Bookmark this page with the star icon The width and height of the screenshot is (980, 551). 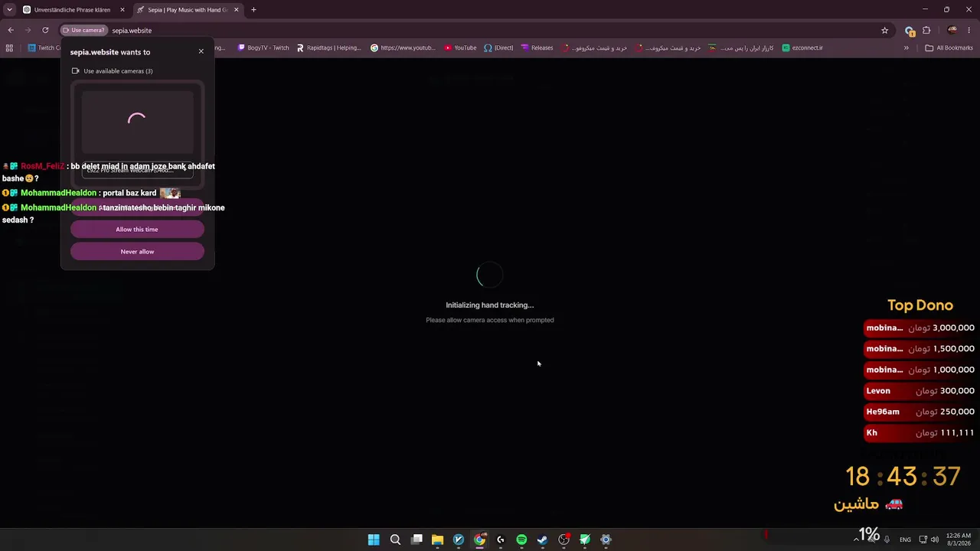[x=885, y=31]
